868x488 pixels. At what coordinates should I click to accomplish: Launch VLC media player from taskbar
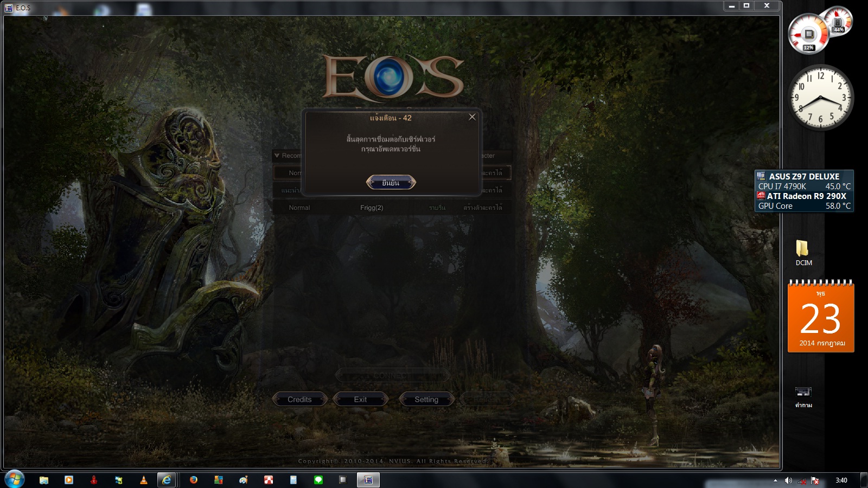coord(144,480)
